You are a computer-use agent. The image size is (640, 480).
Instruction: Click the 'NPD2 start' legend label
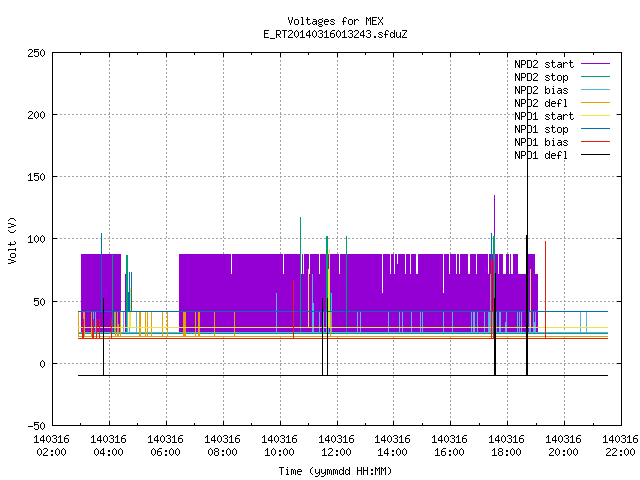(544, 64)
